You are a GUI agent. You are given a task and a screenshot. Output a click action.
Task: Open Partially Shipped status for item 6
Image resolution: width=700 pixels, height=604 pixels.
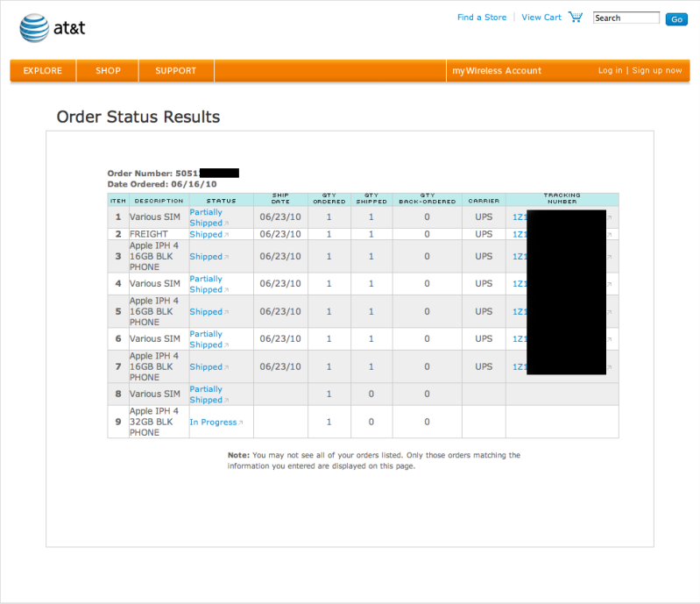tap(206, 339)
